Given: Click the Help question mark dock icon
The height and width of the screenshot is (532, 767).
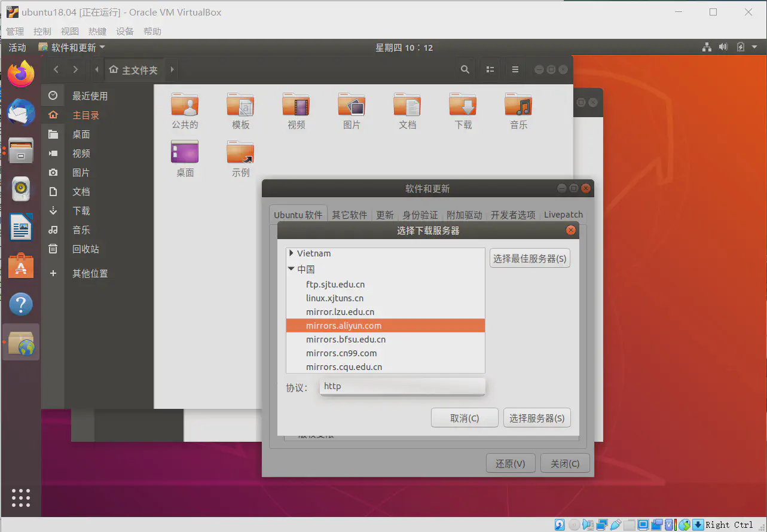Looking at the screenshot, I should click(x=21, y=304).
